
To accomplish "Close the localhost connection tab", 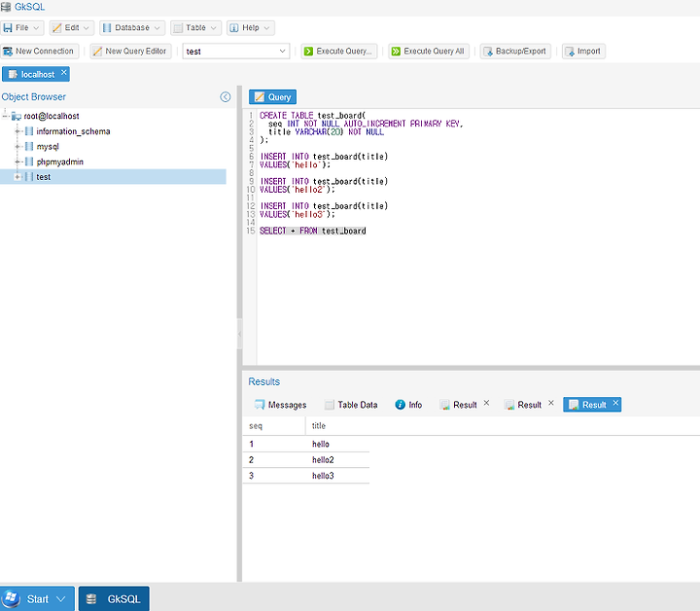I will point(64,72).
